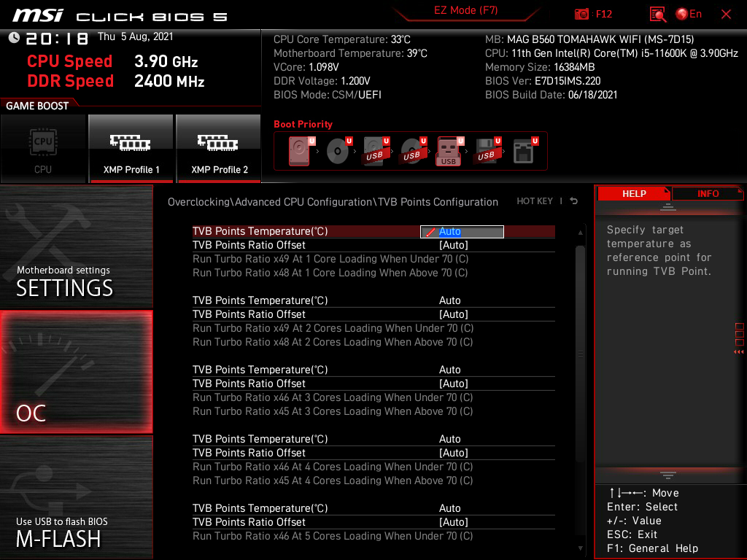This screenshot has width=747, height=560.
Task: Go back with the return arrow icon
Action: [x=573, y=201]
